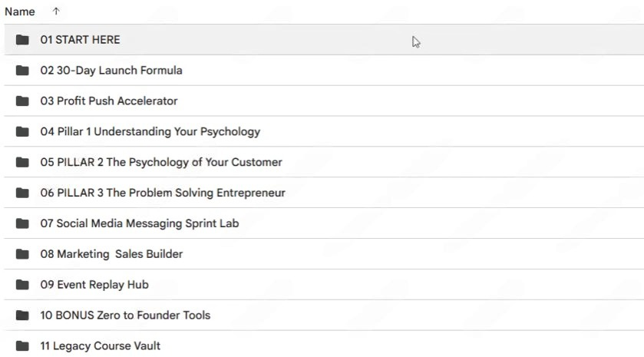Select 11 Legacy Course Vault folder name
644x357 pixels.
pyautogui.click(x=100, y=346)
